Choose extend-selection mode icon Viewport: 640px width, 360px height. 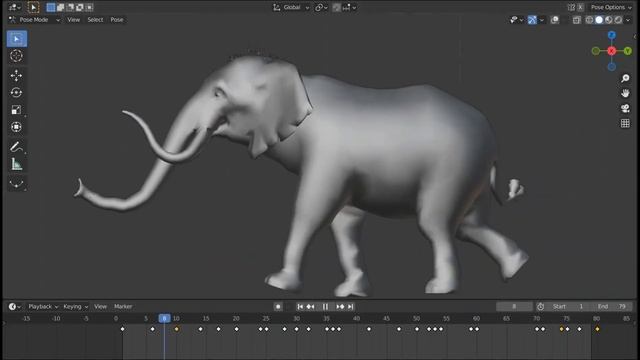click(x=60, y=7)
